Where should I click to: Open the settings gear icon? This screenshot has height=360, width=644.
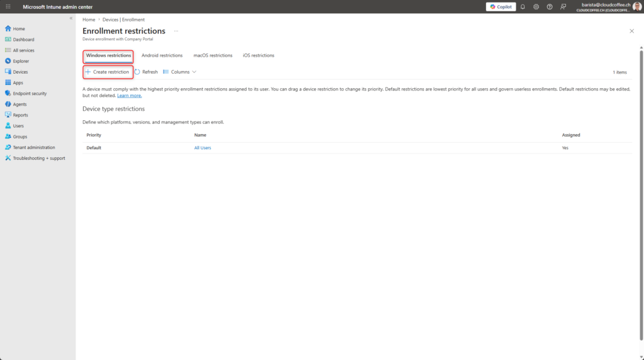(x=536, y=6)
